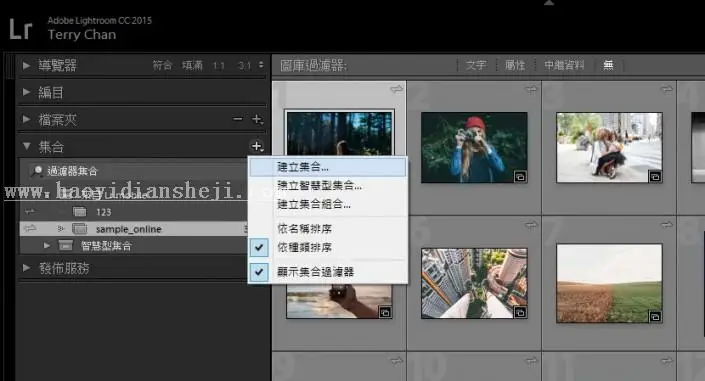Expand the 編目 panel triangle

[x=26, y=92]
